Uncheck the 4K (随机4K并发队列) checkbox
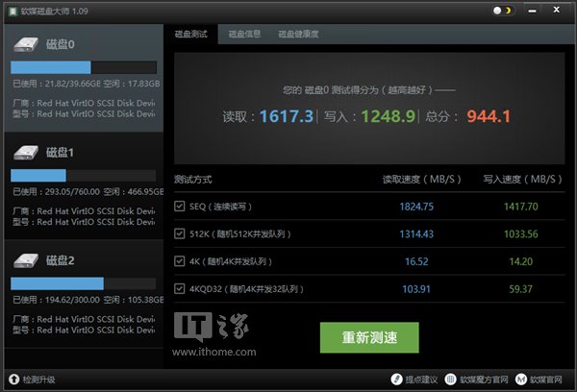 tap(179, 261)
